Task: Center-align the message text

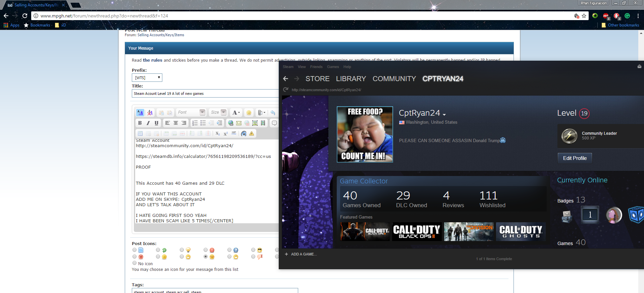Action: coord(175,123)
